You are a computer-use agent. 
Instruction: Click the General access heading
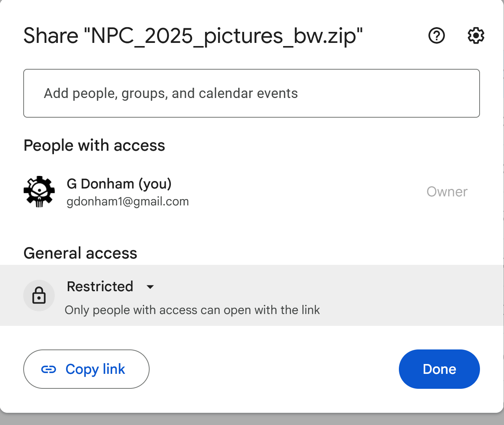coord(80,253)
